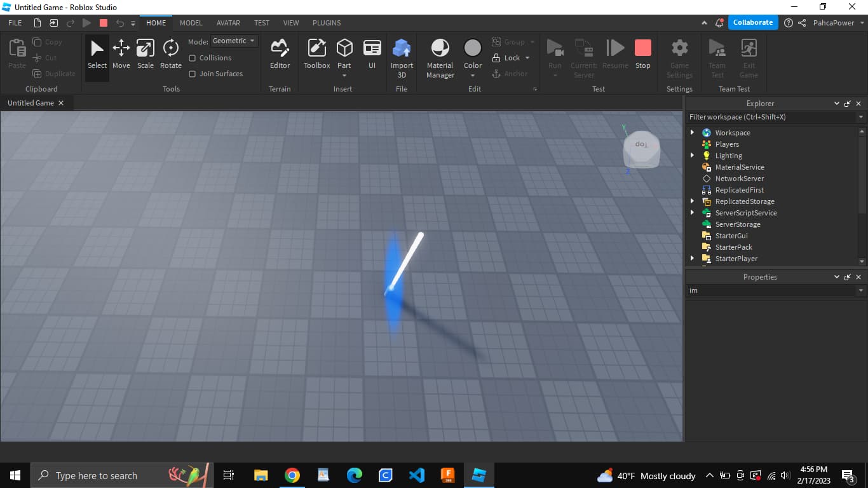The image size is (868, 488).
Task: Enable the Join Surfaces checkbox
Action: (193, 74)
